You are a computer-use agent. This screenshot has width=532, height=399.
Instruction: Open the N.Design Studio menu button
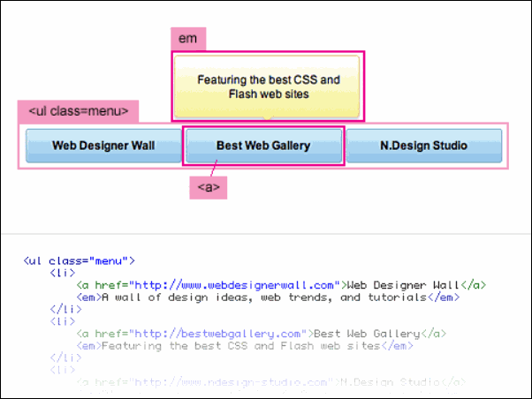(x=423, y=145)
